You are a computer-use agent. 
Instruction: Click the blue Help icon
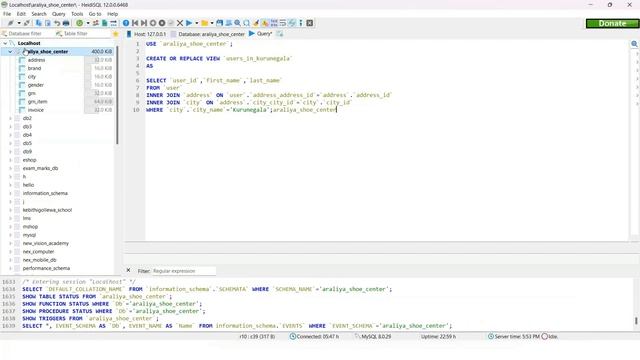click(126, 23)
